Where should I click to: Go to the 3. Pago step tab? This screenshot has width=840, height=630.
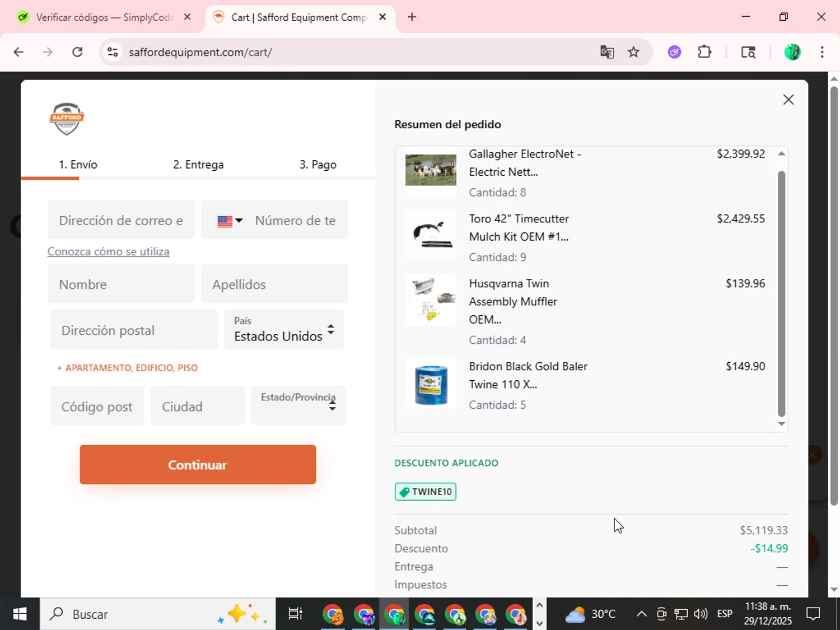[x=318, y=165]
